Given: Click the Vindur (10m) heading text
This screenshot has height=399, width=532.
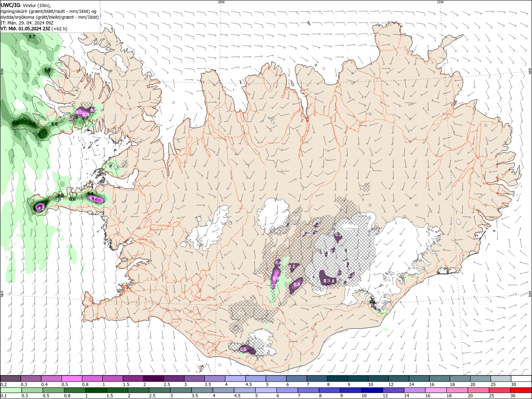Looking at the screenshot, I should point(37,5).
